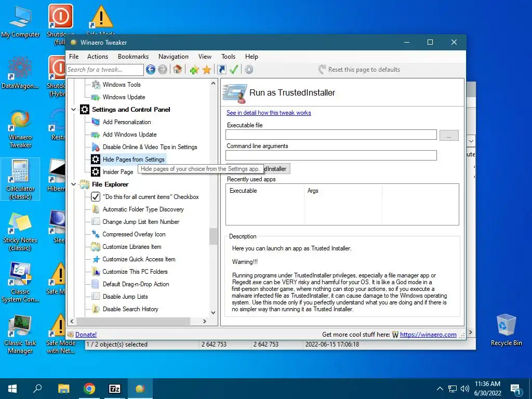The height and width of the screenshot is (399, 532).
Task: Open Classic Task Manager desktop icon
Action: (20, 334)
